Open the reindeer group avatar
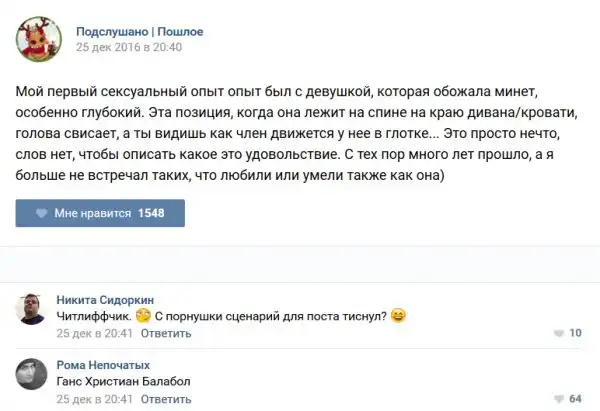Image resolution: width=600 pixels, height=411 pixels. point(39,39)
